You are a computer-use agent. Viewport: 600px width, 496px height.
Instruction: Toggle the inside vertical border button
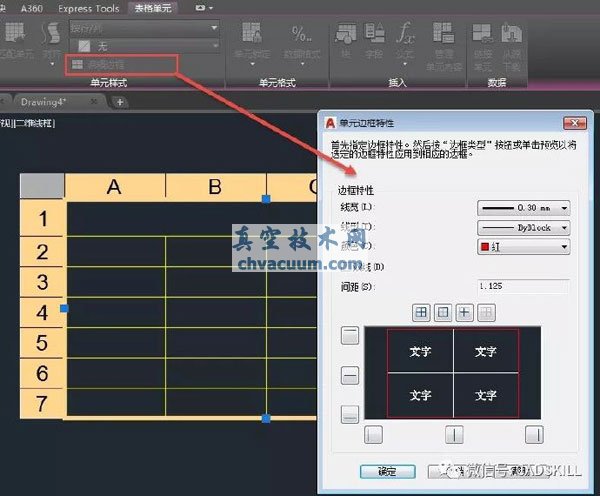pos(454,435)
